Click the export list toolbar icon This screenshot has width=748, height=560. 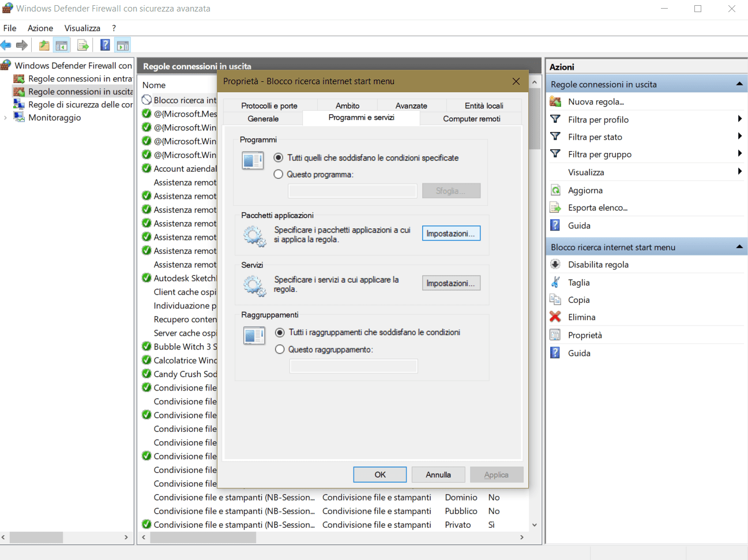pos(83,45)
